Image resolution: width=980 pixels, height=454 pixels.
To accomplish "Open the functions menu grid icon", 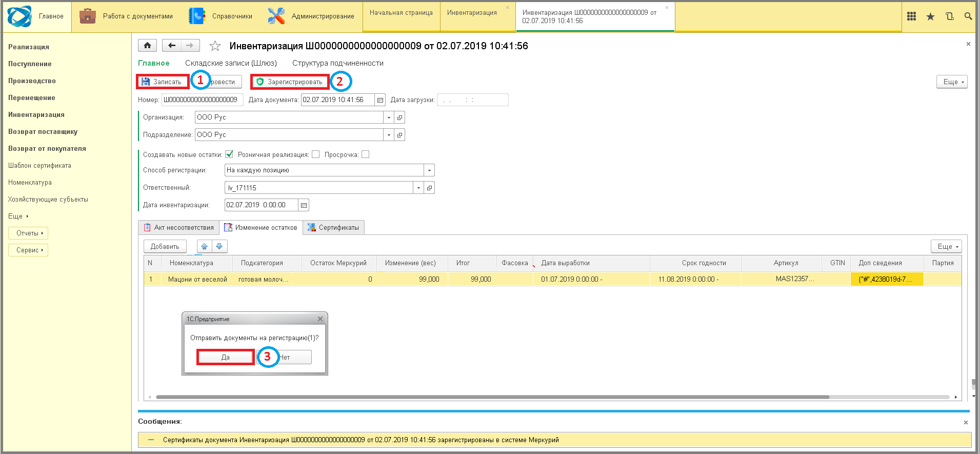I will pos(911,16).
